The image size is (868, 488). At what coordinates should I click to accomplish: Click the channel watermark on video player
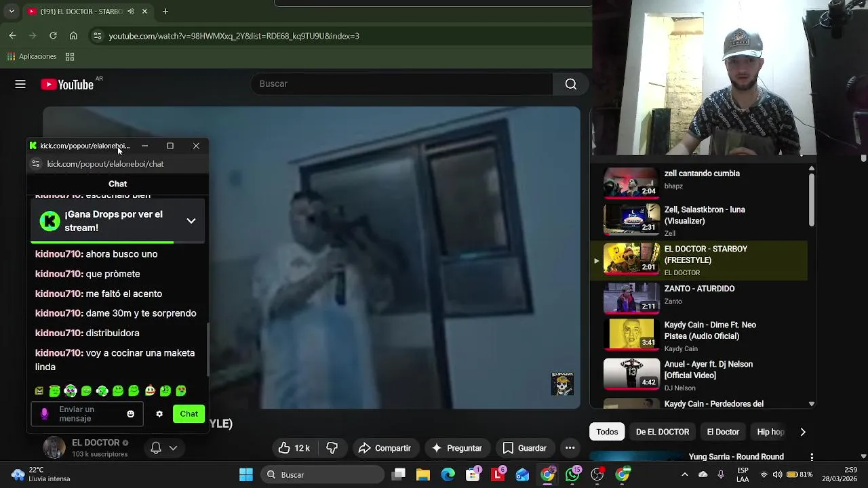click(562, 384)
